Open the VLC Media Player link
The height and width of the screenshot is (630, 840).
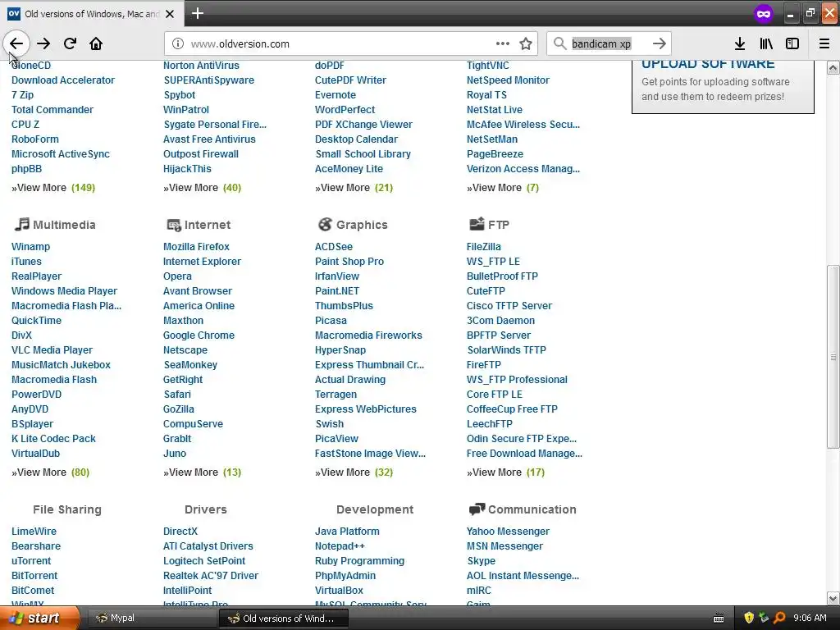52,349
